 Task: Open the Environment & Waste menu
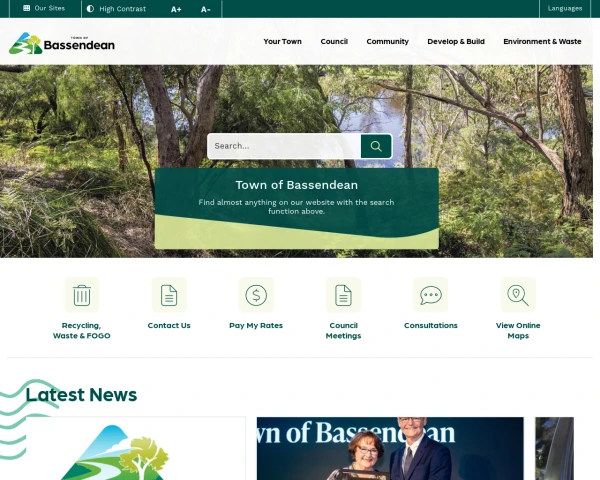point(542,41)
